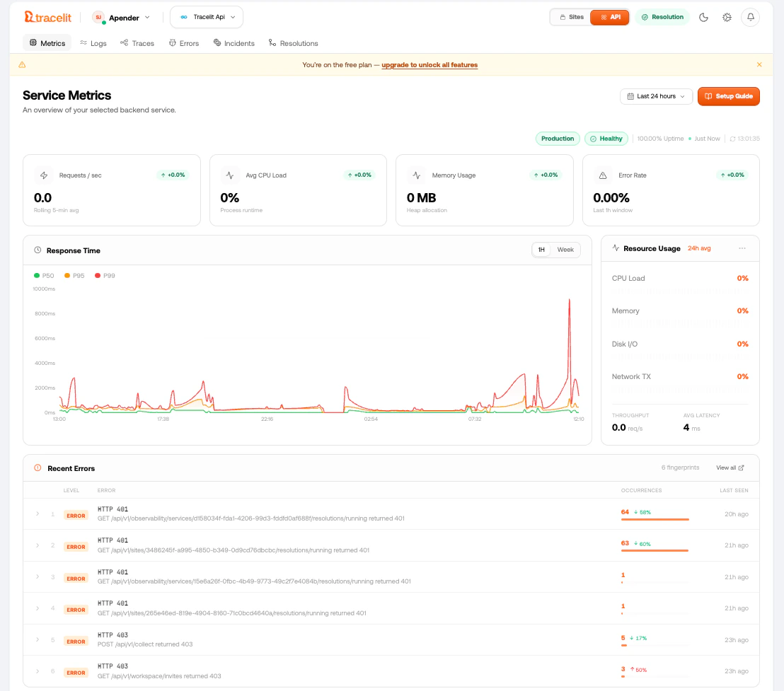Expand error row 4 sites 265e46ed
This screenshot has height=691, width=784.
(x=38, y=608)
